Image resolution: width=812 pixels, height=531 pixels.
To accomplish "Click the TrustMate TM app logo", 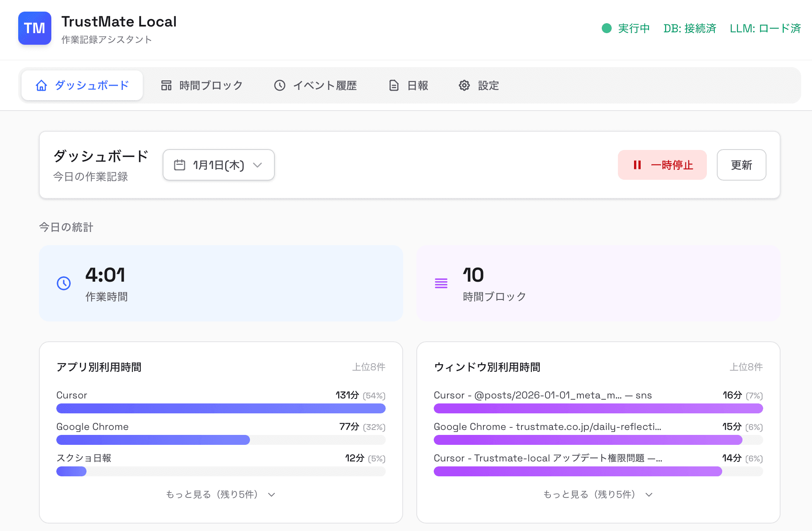I will [35, 28].
